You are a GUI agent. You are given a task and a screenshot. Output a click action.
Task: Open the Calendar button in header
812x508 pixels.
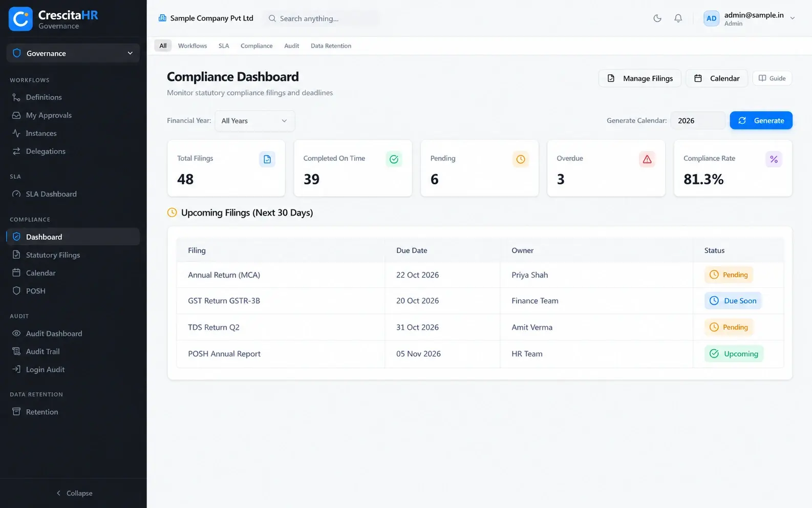click(717, 78)
